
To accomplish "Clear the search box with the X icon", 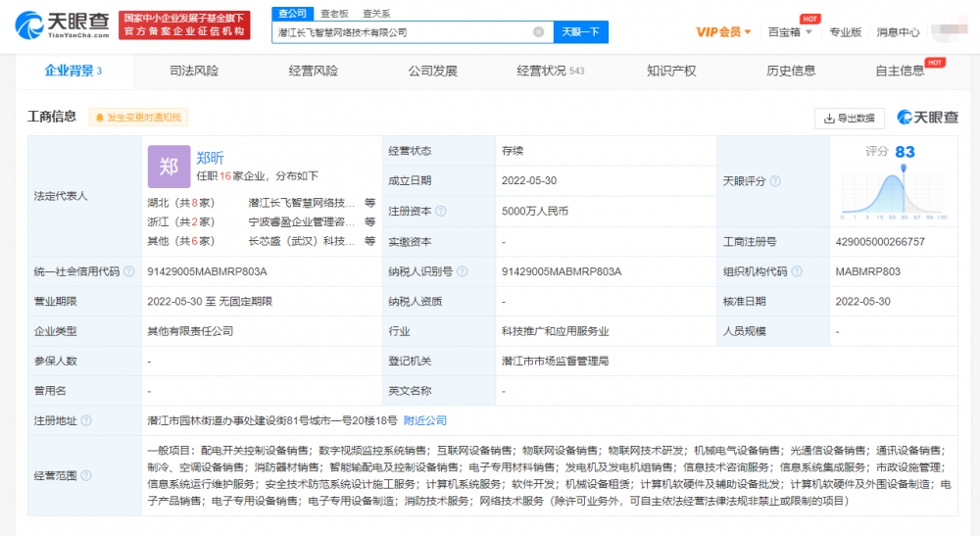I will click(538, 32).
